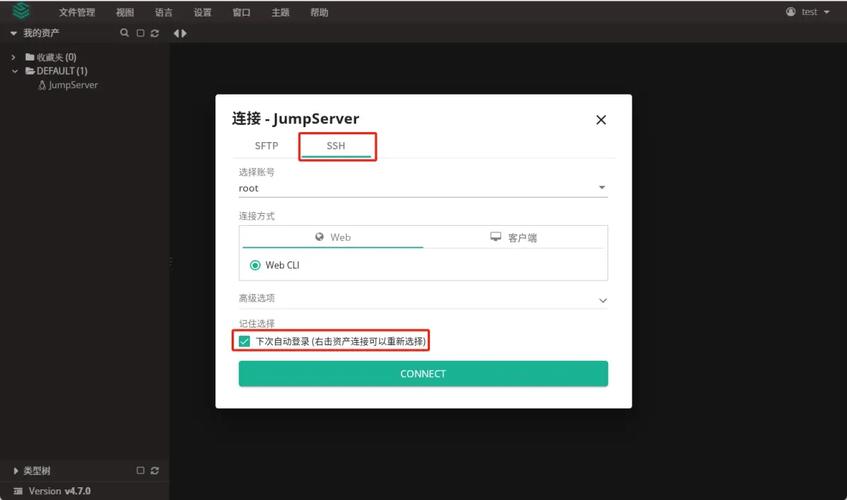Open the 主题 menu
This screenshot has width=847, height=500.
(280, 12)
